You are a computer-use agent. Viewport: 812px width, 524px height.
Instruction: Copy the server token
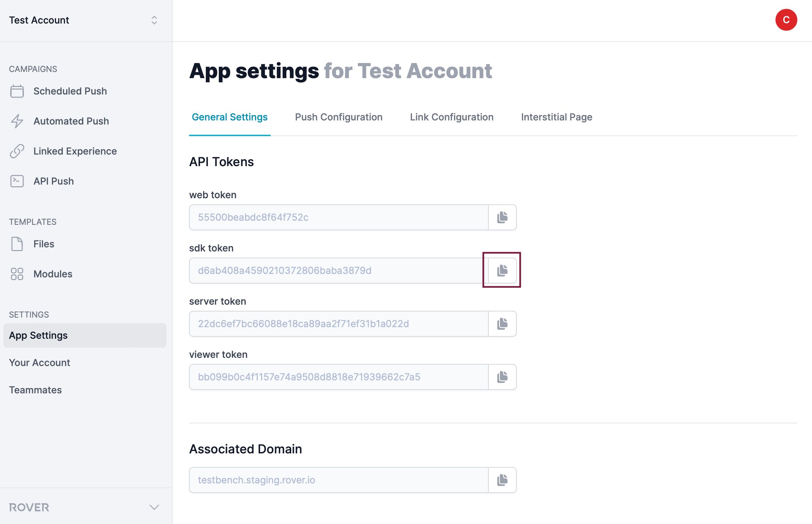click(502, 324)
